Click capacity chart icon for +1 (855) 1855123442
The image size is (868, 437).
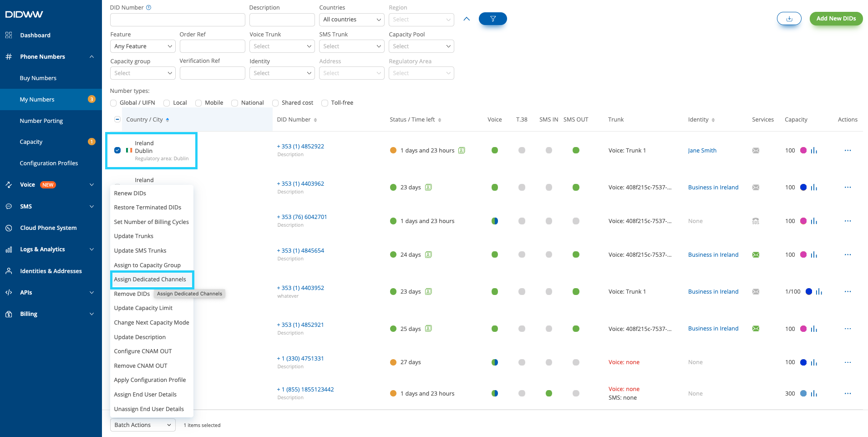[x=814, y=393]
